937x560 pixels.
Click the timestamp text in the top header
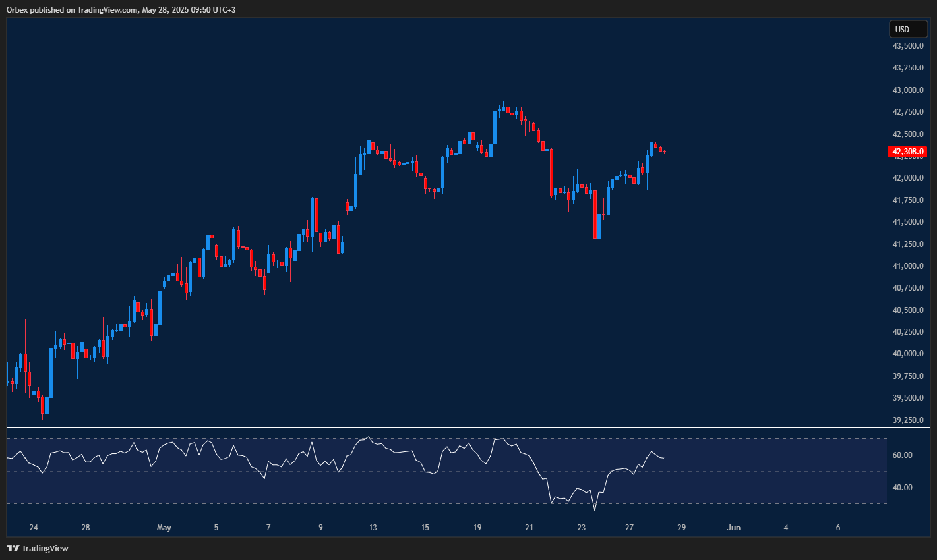tap(188, 10)
